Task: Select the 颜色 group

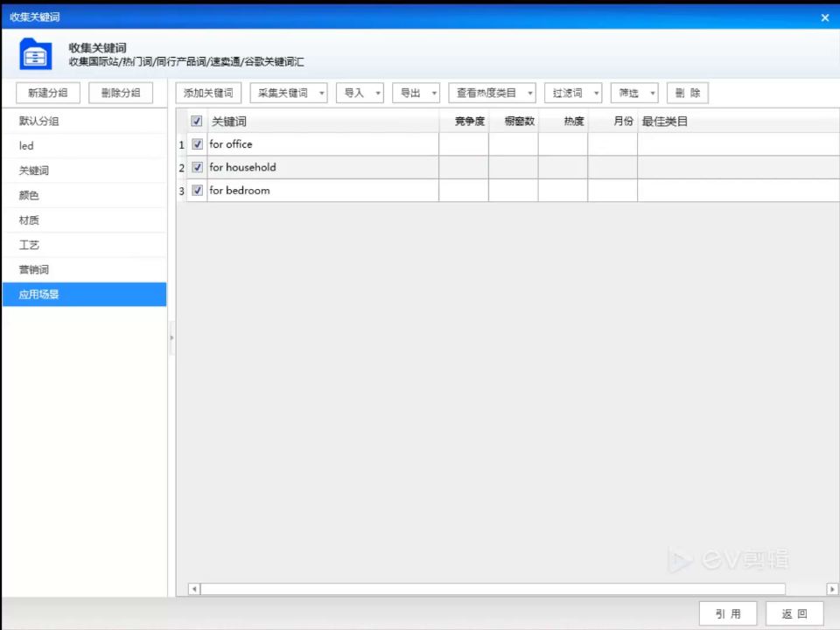Action: tap(85, 195)
